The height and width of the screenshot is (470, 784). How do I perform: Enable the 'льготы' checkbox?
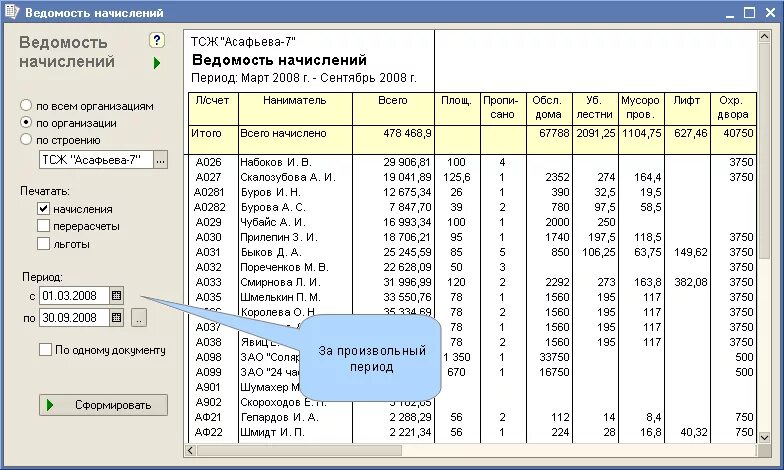[x=44, y=244]
